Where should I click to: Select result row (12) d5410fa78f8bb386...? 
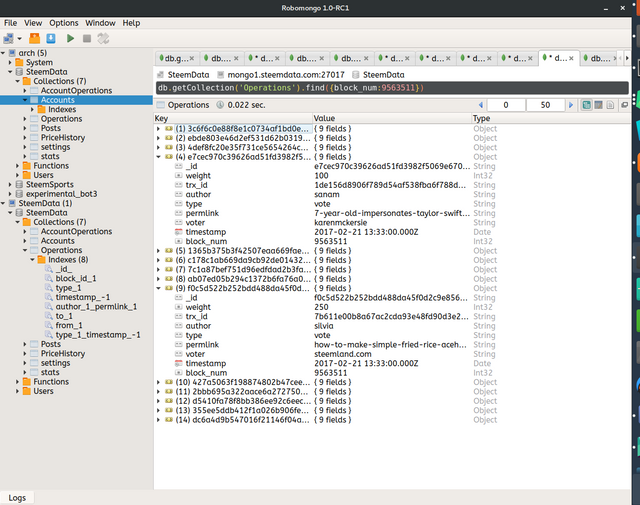[x=242, y=401]
